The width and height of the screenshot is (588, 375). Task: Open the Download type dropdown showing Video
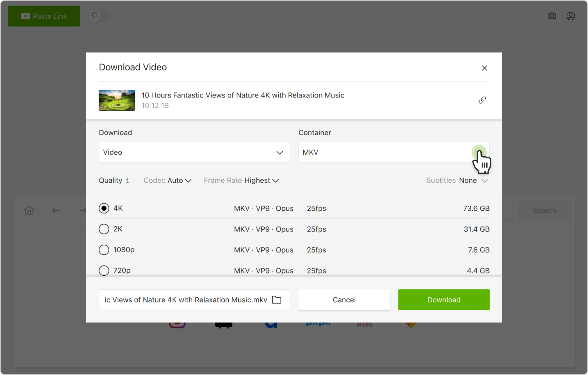coord(194,152)
